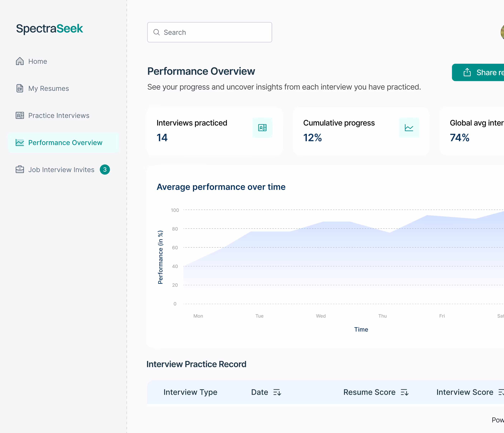Click the Thu label on chart axis
The width and height of the screenshot is (504, 433).
pyautogui.click(x=382, y=316)
